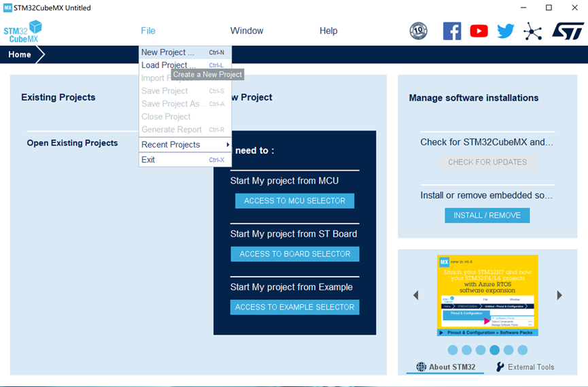Select the sixth banner carousel dot
Screen dimensions: 588x387
522,350
